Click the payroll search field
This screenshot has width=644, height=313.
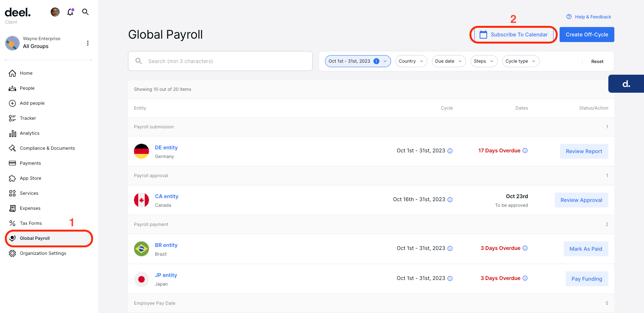pos(220,61)
